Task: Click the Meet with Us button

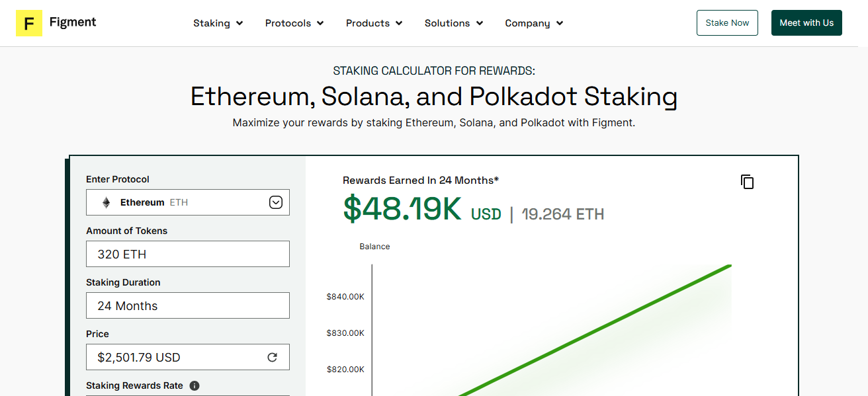Action: click(806, 23)
